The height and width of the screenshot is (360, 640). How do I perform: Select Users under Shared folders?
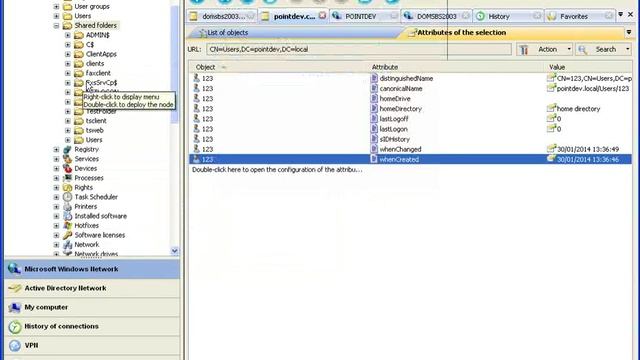pyautogui.click(x=94, y=140)
